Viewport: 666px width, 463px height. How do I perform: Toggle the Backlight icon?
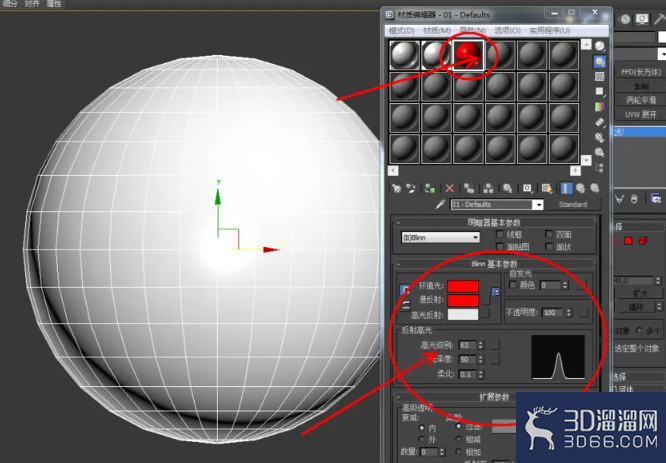tap(599, 62)
